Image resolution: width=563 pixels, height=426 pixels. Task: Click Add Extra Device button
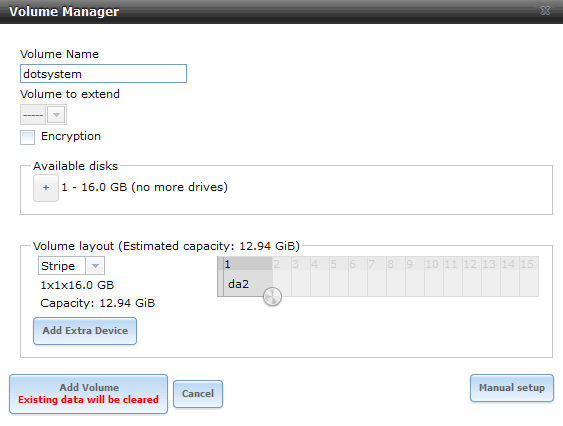(x=85, y=330)
